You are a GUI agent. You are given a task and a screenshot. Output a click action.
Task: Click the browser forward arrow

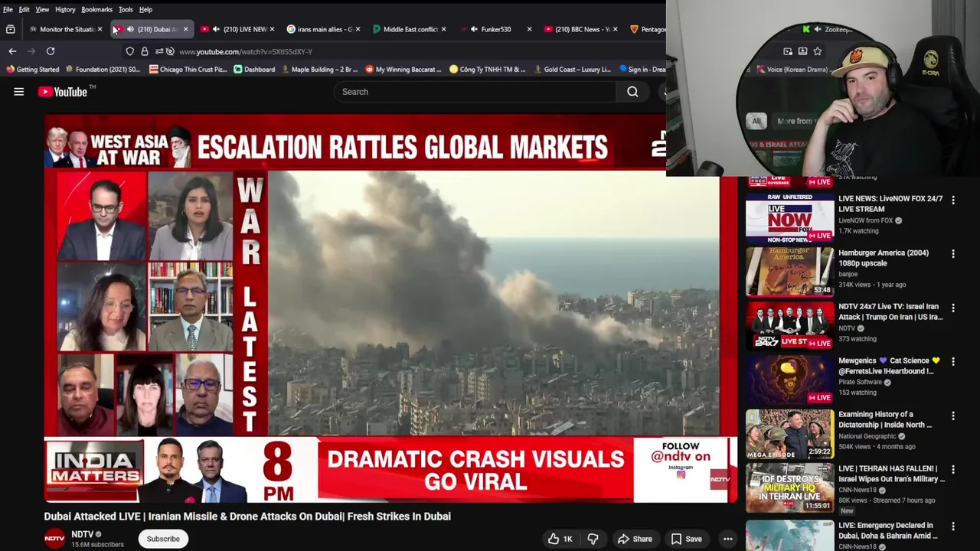31,51
